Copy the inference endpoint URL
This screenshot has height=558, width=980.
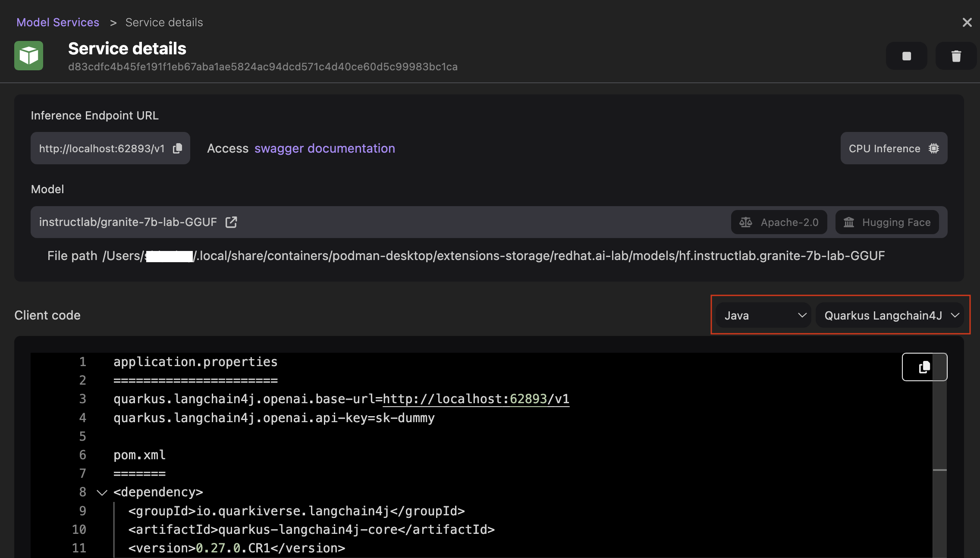tap(178, 148)
